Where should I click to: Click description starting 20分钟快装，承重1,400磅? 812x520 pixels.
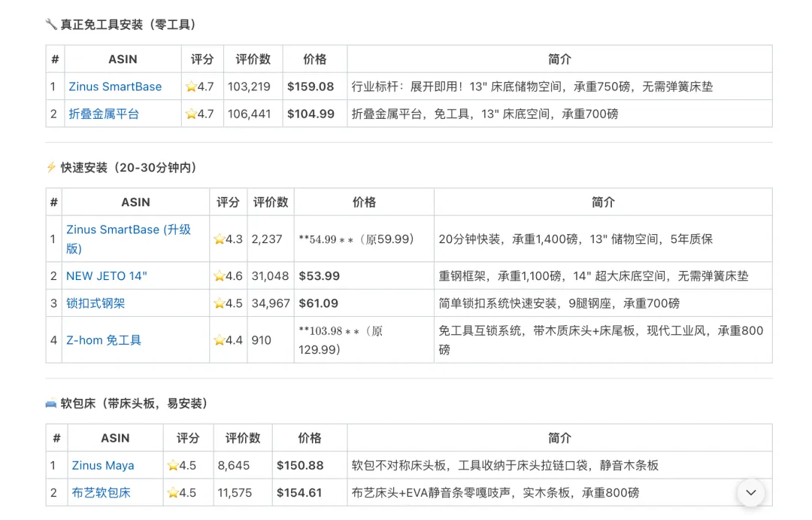pos(575,239)
